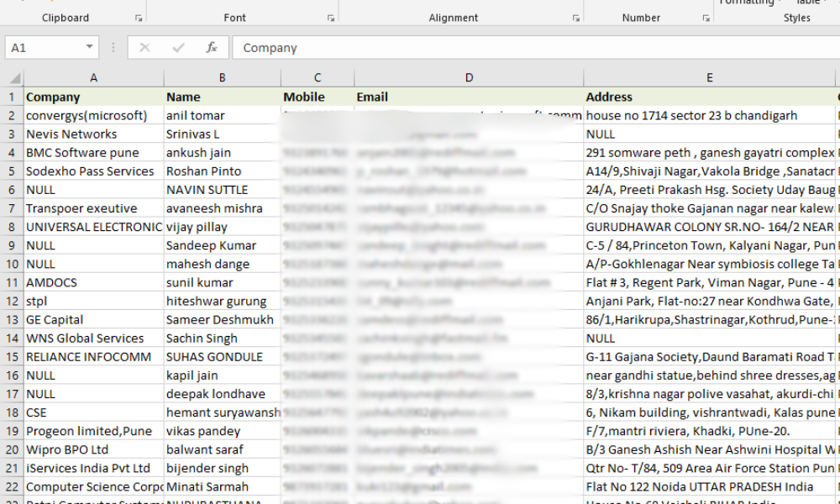Click the Mobile header cell

(x=318, y=97)
